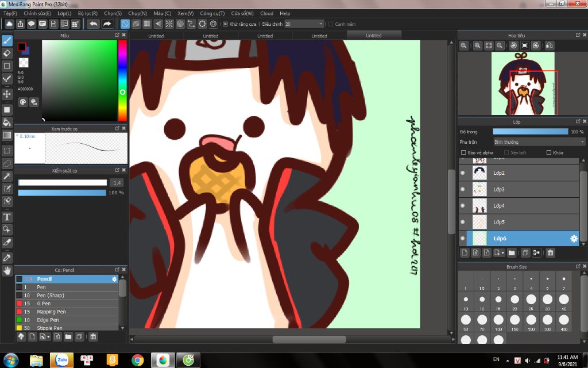Image resolution: width=588 pixels, height=368 pixels.
Task: Open the Công cụ(T) menu
Action: [x=212, y=13]
